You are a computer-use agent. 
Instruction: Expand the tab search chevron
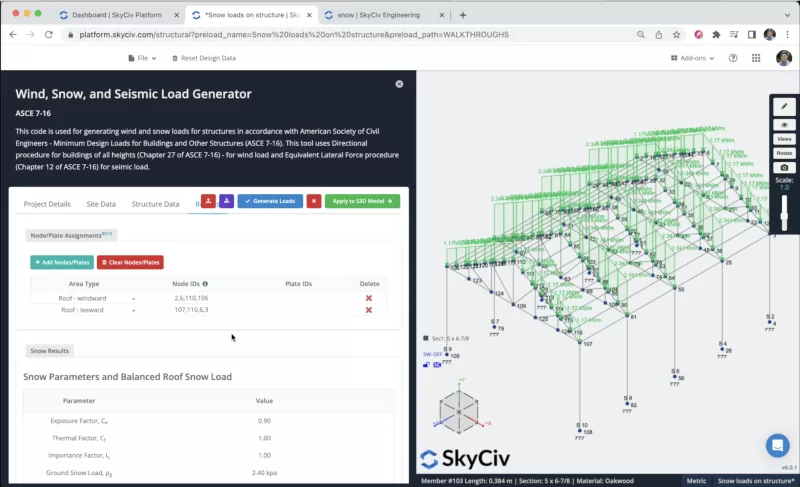click(x=787, y=15)
